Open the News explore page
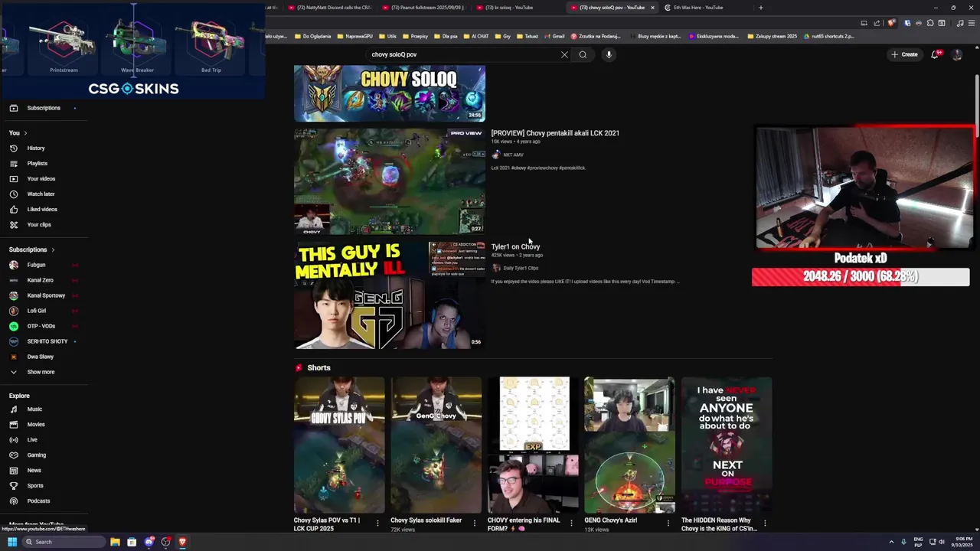 (x=34, y=471)
